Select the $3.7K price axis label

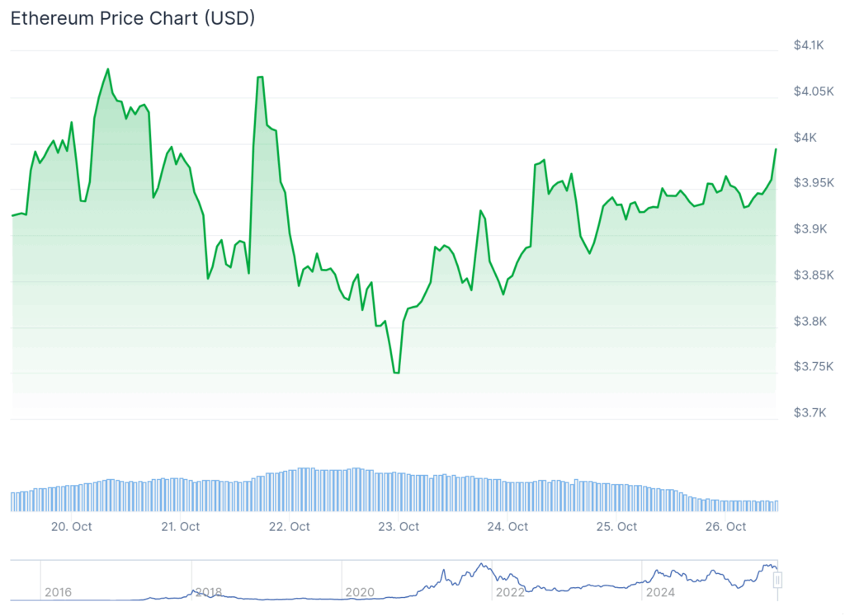[x=809, y=412]
